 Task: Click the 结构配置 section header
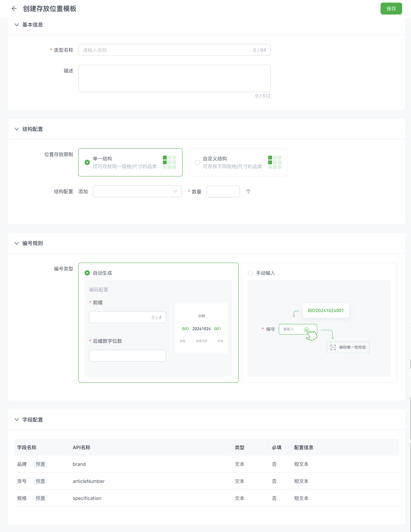(x=32, y=129)
